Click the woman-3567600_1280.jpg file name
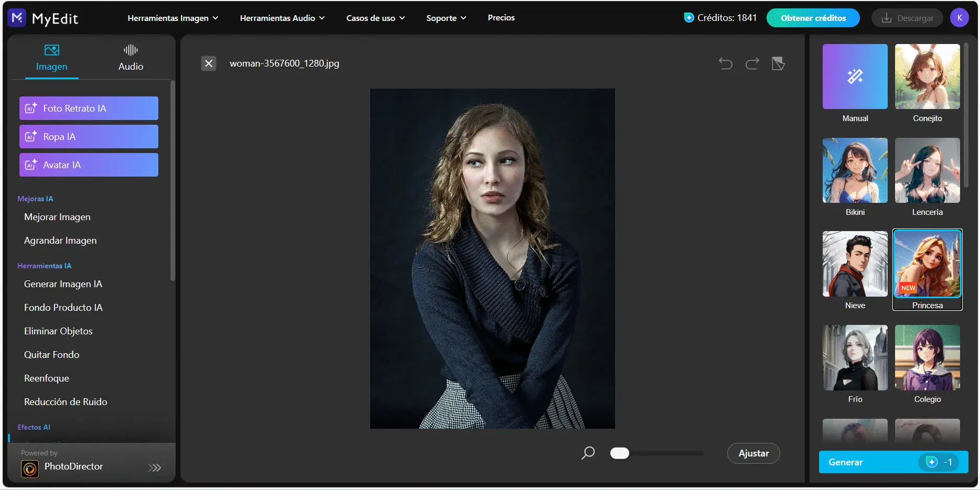Screen dimensions: 980x490 [x=284, y=63]
